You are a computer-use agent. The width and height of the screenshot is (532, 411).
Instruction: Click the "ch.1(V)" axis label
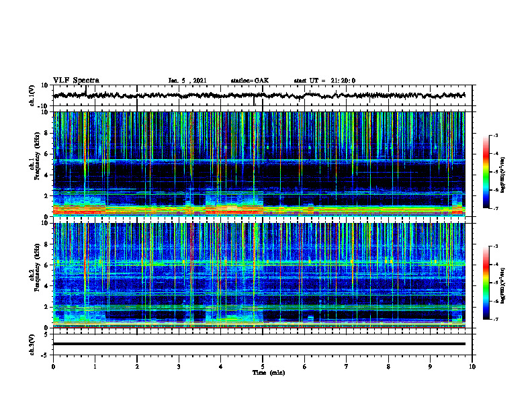(x=32, y=95)
